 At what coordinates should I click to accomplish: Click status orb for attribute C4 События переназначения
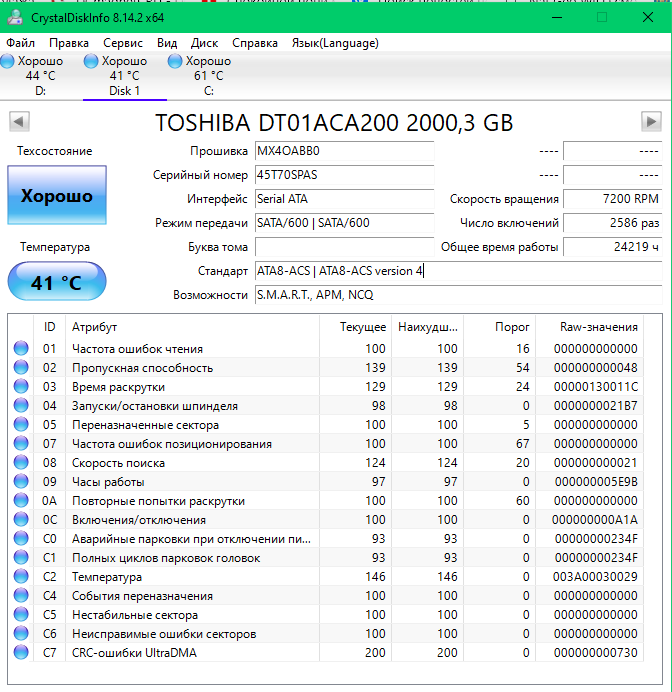[x=21, y=595]
